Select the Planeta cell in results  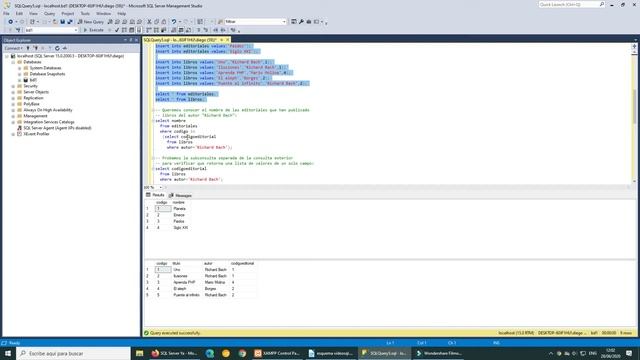(180, 209)
